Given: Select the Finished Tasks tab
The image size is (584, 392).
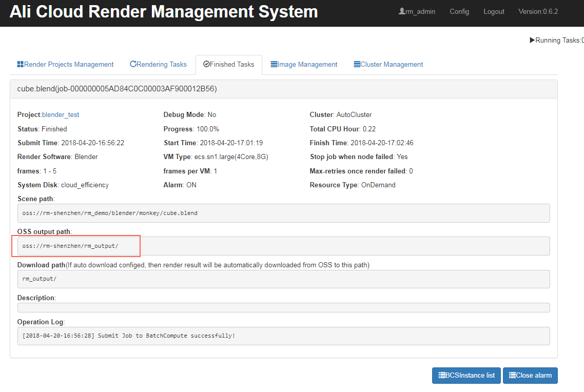Looking at the screenshot, I should [x=229, y=65].
